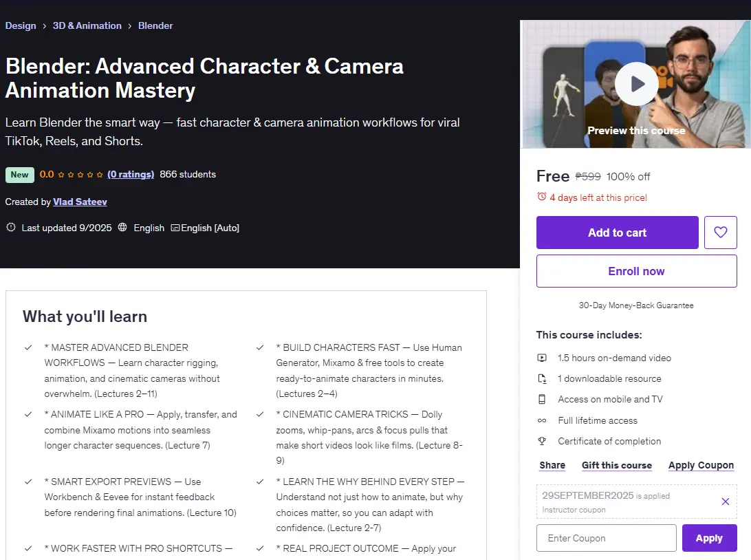Play the course preview video
Image resolution: width=751 pixels, height=560 pixels.
(636, 84)
